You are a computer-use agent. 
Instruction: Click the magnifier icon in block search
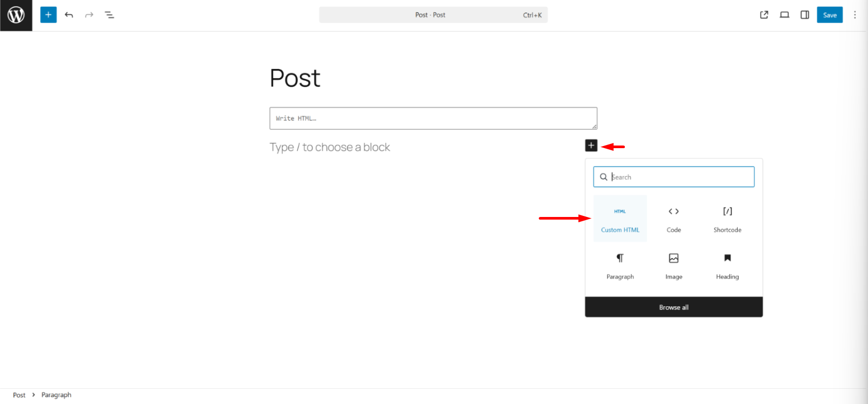pyautogui.click(x=604, y=177)
